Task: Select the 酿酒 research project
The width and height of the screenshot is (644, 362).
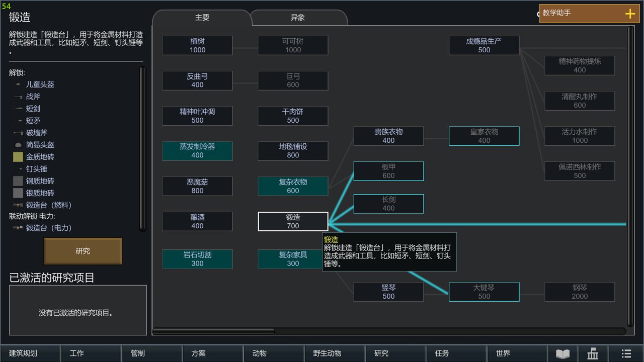Action: (197, 221)
